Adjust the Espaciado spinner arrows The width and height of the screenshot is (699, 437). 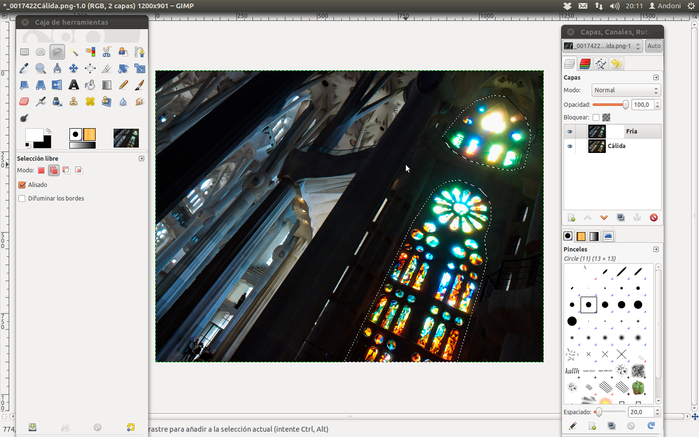click(657, 412)
